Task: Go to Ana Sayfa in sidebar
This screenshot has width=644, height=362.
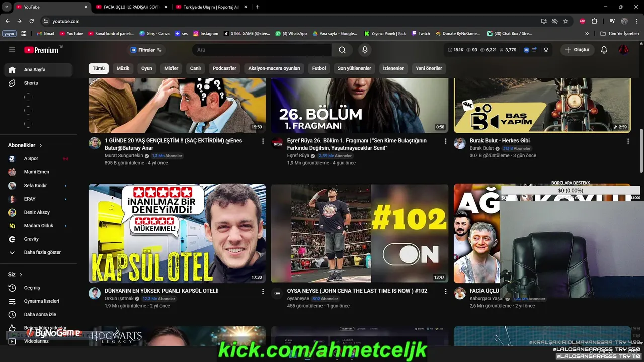Action: tap(38, 70)
